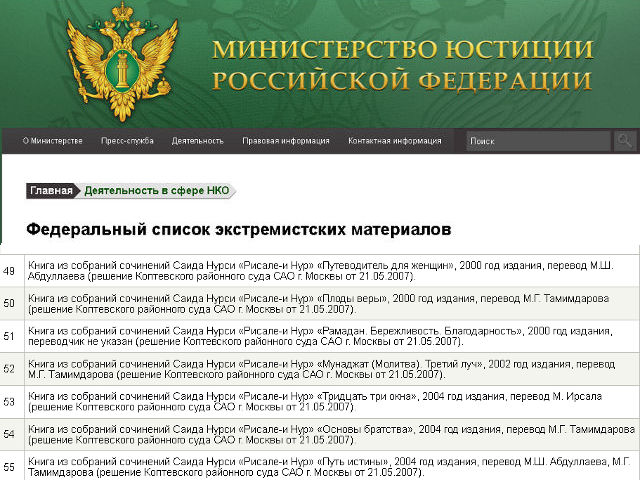
Task: Open Контактная информация in the navigation bar
Action: [x=394, y=142]
